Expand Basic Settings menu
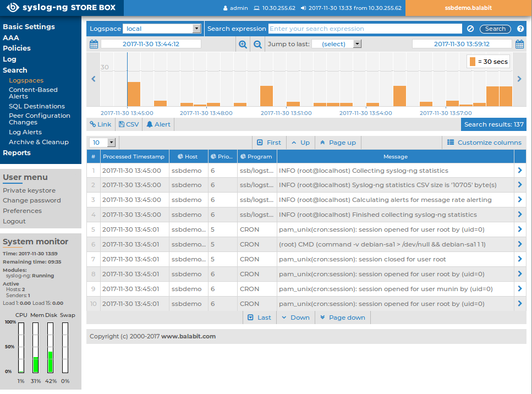The width and height of the screenshot is (532, 394). tap(29, 27)
